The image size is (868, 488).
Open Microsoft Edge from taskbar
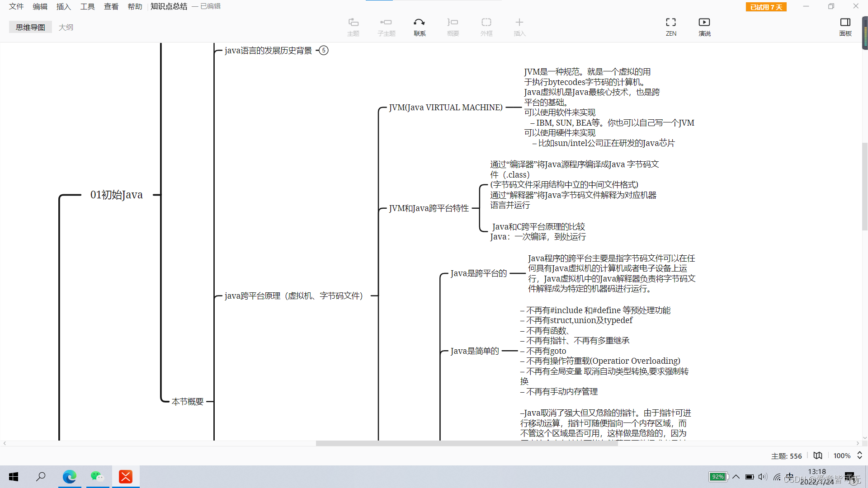[70, 477]
